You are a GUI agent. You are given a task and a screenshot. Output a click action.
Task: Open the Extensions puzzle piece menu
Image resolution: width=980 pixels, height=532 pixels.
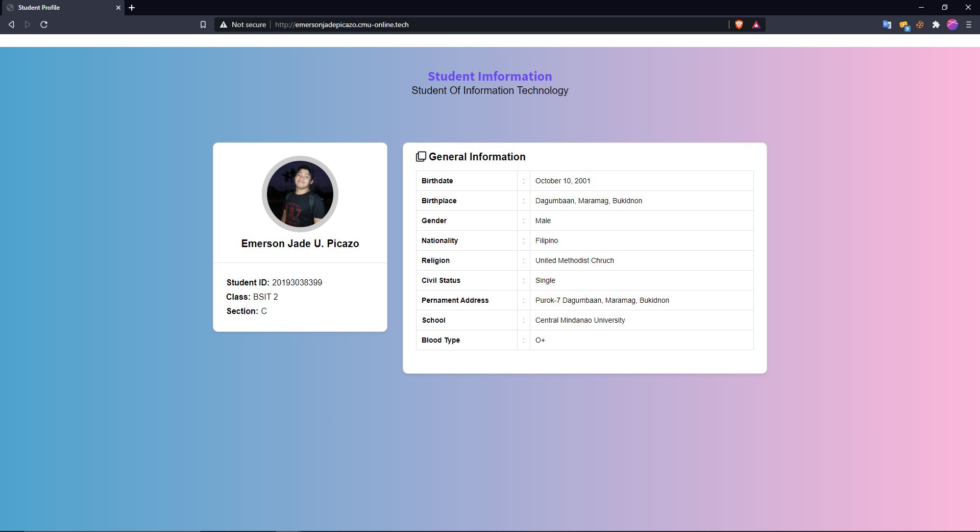tap(936, 25)
